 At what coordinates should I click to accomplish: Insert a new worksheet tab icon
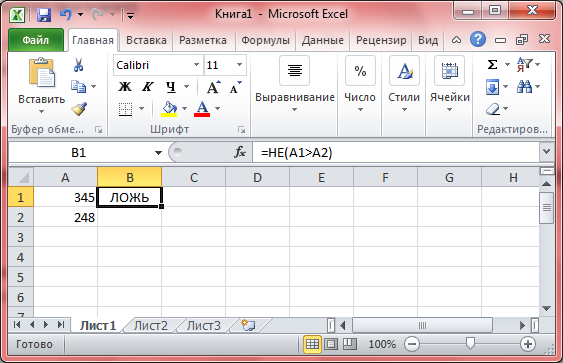pos(248,325)
